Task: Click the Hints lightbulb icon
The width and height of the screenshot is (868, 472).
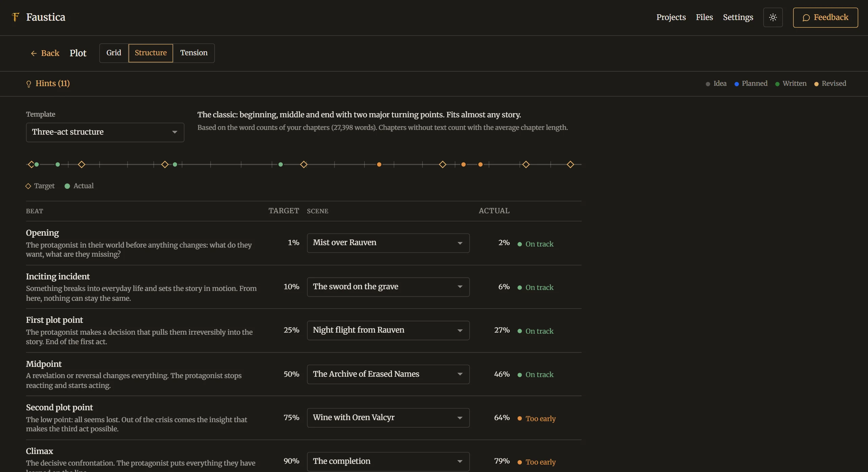Action: (x=29, y=84)
